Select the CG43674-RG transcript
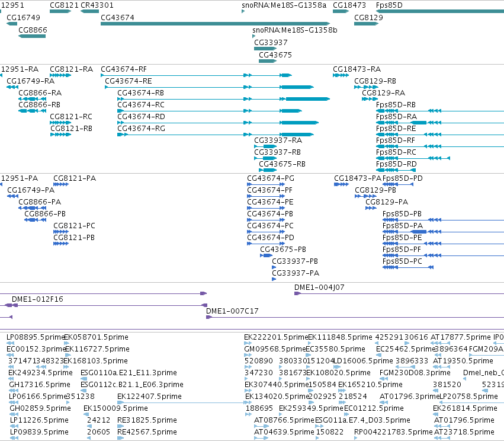This screenshot has height=441, width=504. pyautogui.click(x=216, y=135)
